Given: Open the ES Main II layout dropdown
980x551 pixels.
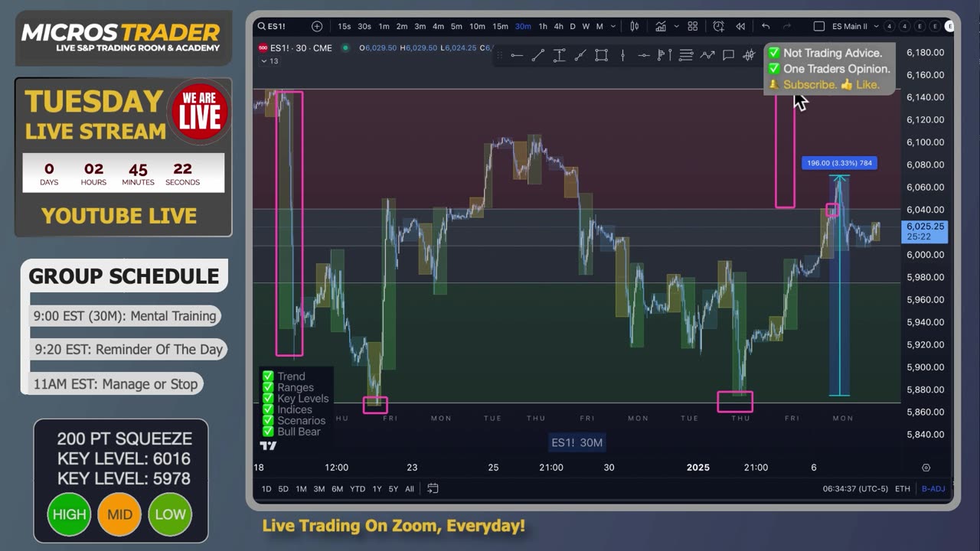Looking at the screenshot, I should tap(854, 26).
